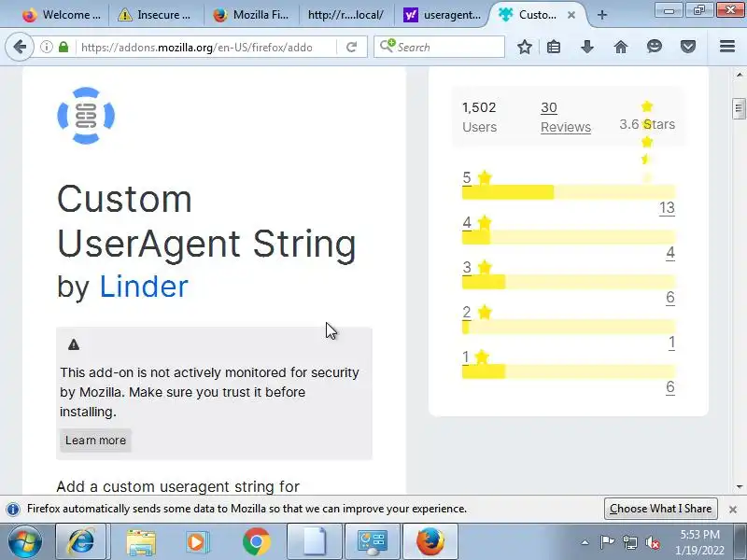Click Choose What I Share button

coord(661,509)
